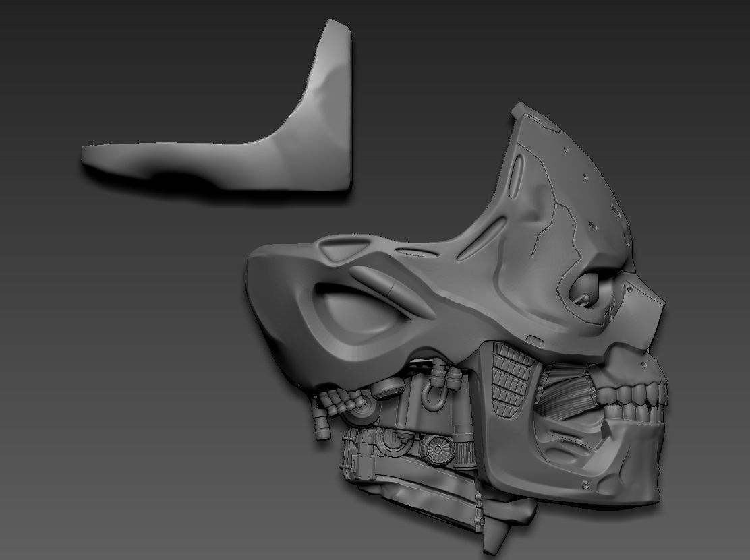The image size is (750, 560).
Task: Click the cyborg skull's teeth
Action: click(631, 402)
